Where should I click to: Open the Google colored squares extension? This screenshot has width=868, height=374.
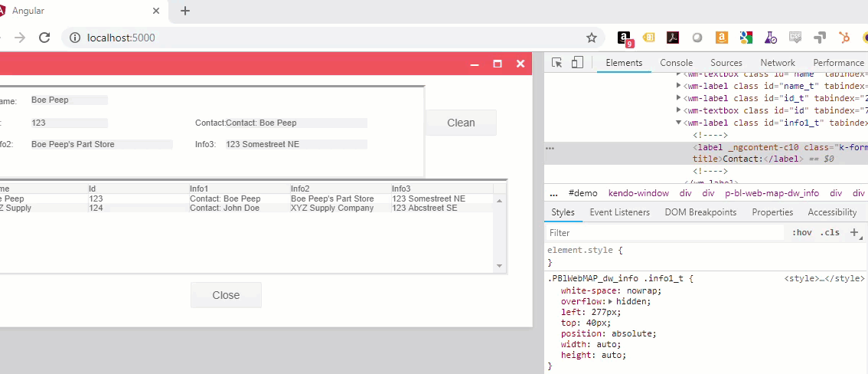click(746, 38)
